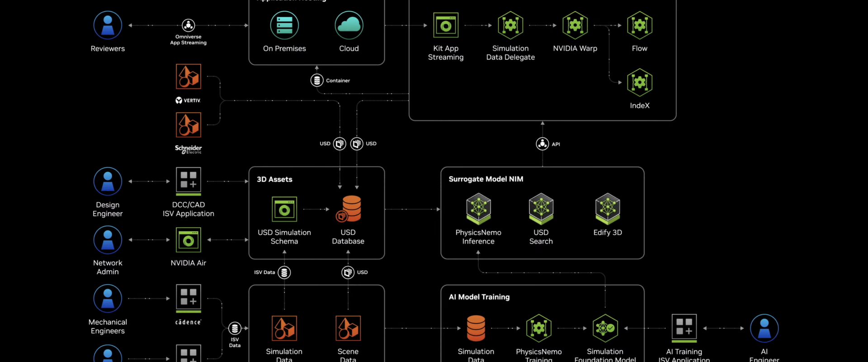Click the "Edify 3D" label
Image resolution: width=868 pixels, height=362 pixels.
point(608,233)
